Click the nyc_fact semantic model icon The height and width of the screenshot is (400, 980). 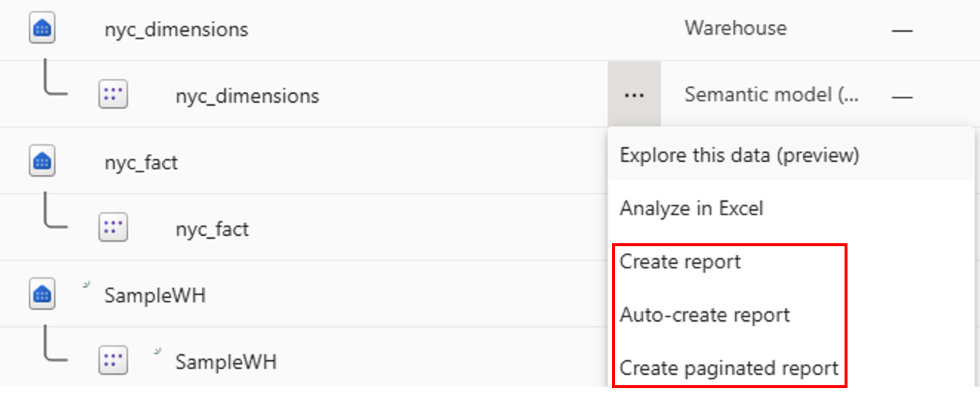[x=113, y=228]
